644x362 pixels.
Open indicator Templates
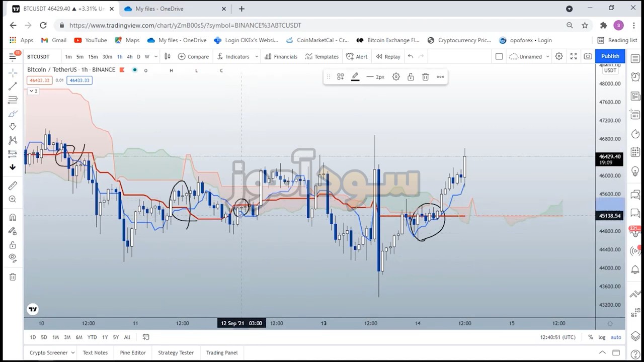pos(321,56)
